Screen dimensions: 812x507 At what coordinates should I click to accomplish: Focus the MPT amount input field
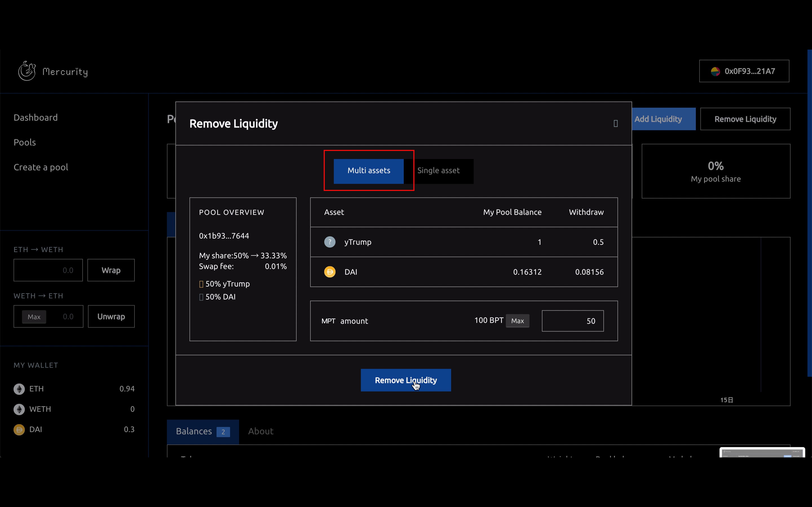(x=572, y=321)
